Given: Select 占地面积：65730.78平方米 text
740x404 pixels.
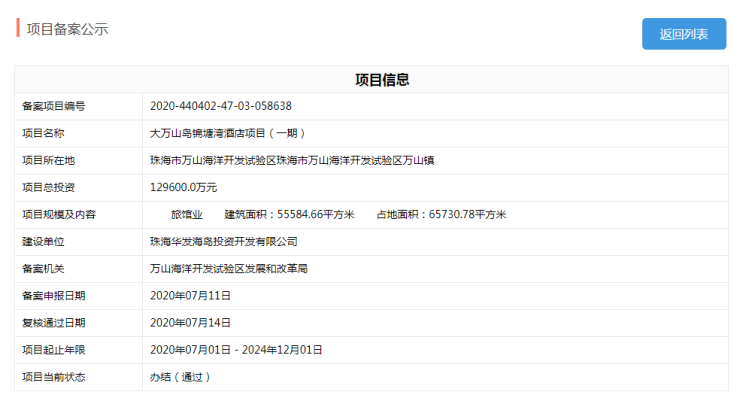Looking at the screenshot, I should coord(441,215).
